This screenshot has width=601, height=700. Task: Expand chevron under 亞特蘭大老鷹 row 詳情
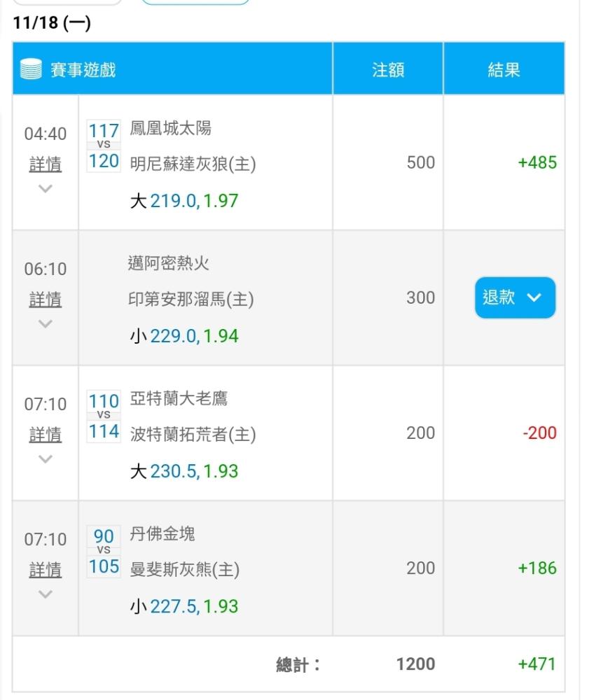(x=45, y=459)
